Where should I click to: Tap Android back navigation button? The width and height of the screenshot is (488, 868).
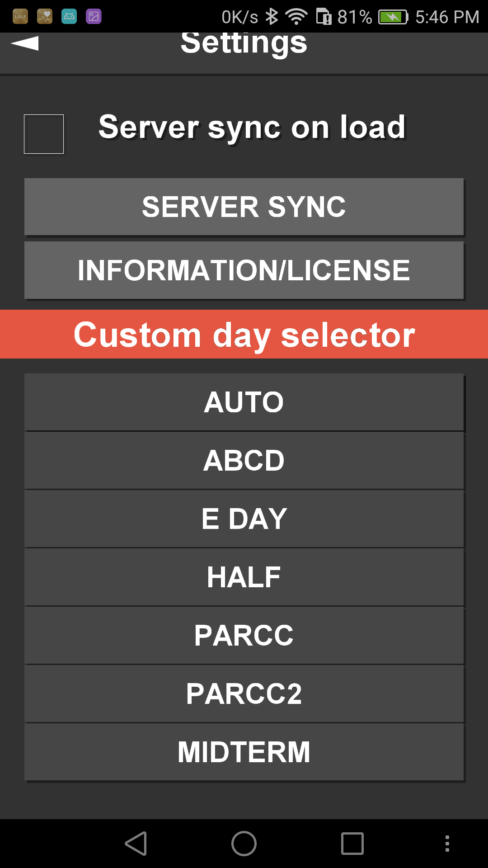click(136, 844)
